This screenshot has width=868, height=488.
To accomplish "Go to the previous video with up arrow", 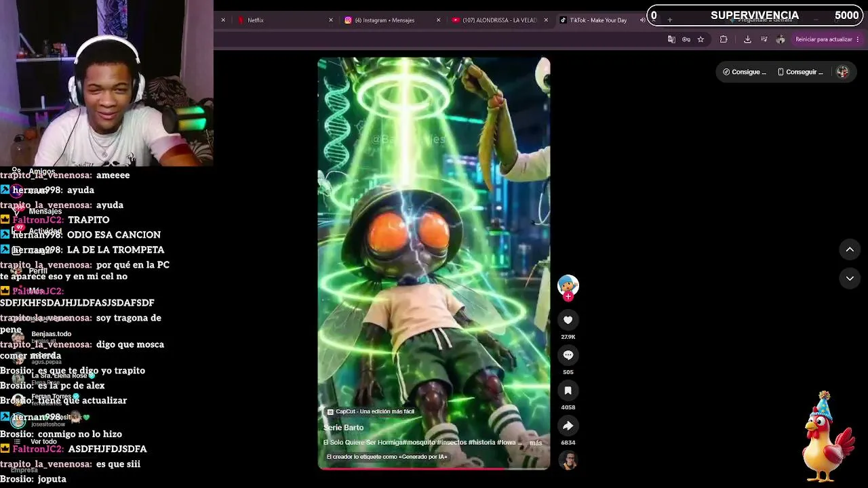I will coord(850,249).
